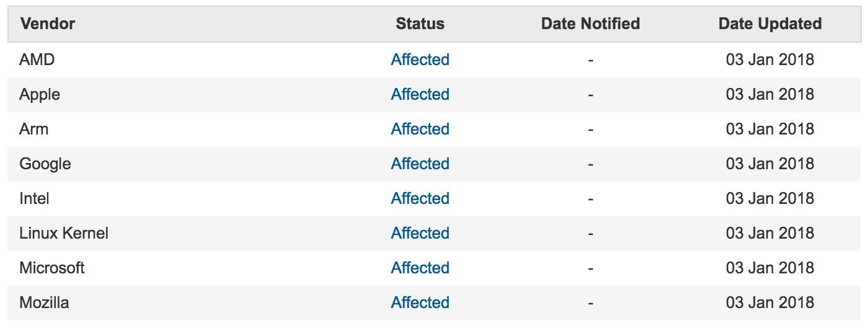Click Arm's 03 Jan 2018 updated date
Viewport: 868px width, 331px height.
coord(770,130)
